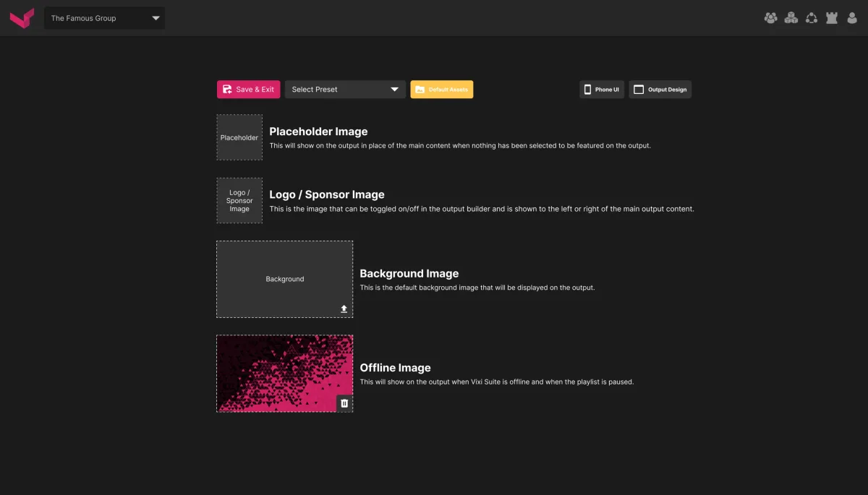Switch to the Output Design view
Screen dimensions: 868x495
click(x=660, y=90)
